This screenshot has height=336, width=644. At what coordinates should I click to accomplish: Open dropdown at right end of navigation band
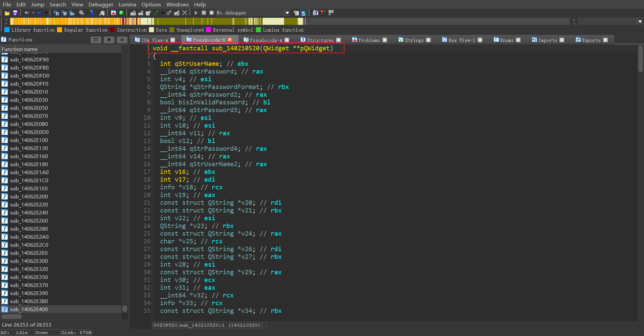640,21
